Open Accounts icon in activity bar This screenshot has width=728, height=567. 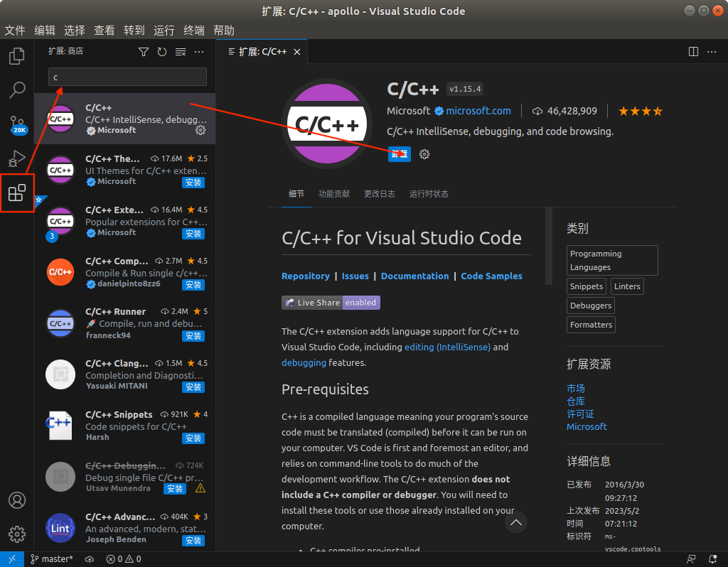(17, 499)
